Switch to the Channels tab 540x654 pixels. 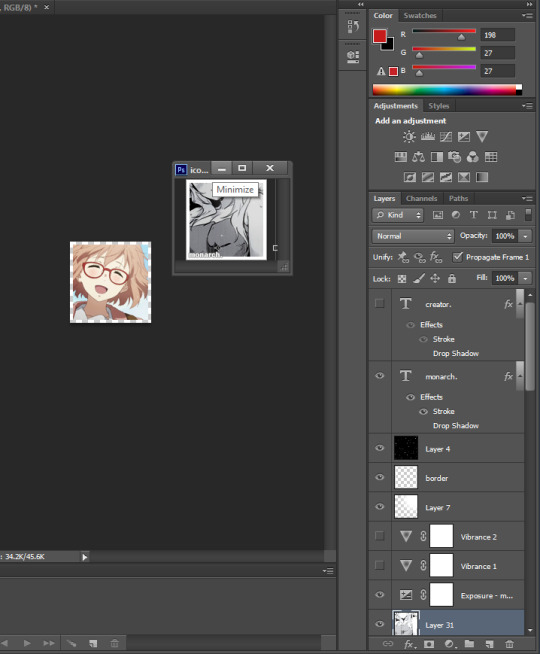click(421, 199)
